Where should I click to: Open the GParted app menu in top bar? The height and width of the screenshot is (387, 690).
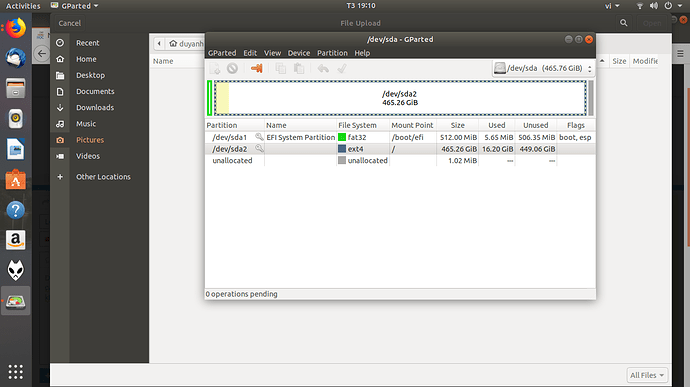(75, 6)
